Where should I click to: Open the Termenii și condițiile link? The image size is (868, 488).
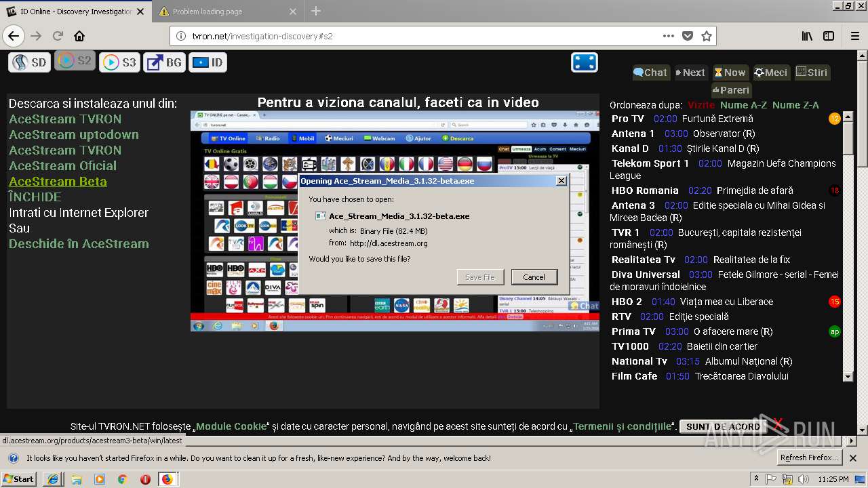[623, 426]
